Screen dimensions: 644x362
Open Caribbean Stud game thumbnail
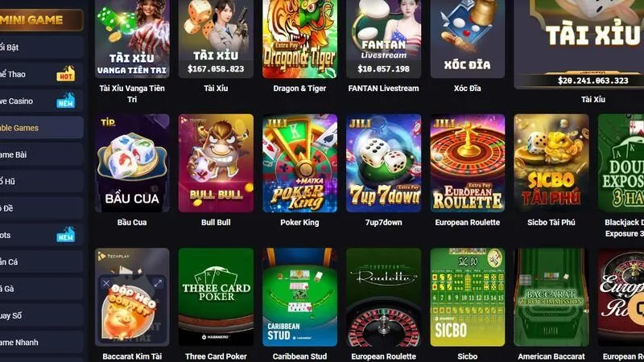pos(299,297)
